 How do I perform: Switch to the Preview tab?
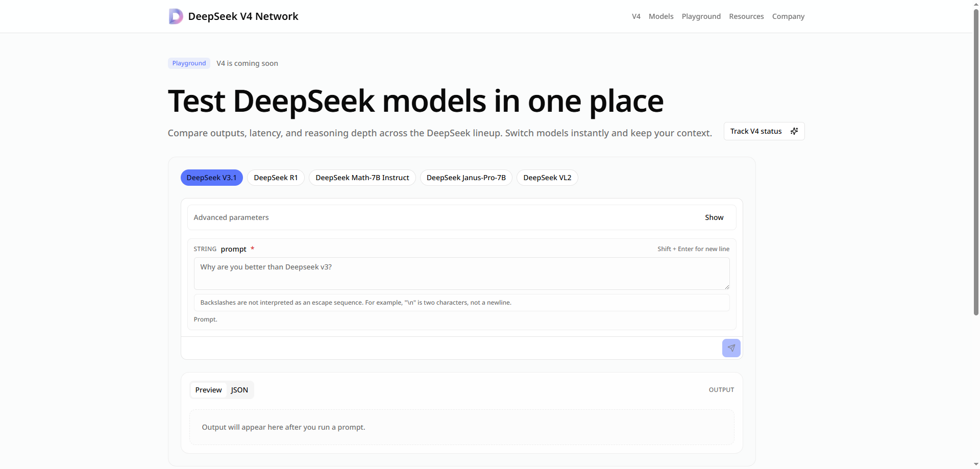(x=208, y=389)
